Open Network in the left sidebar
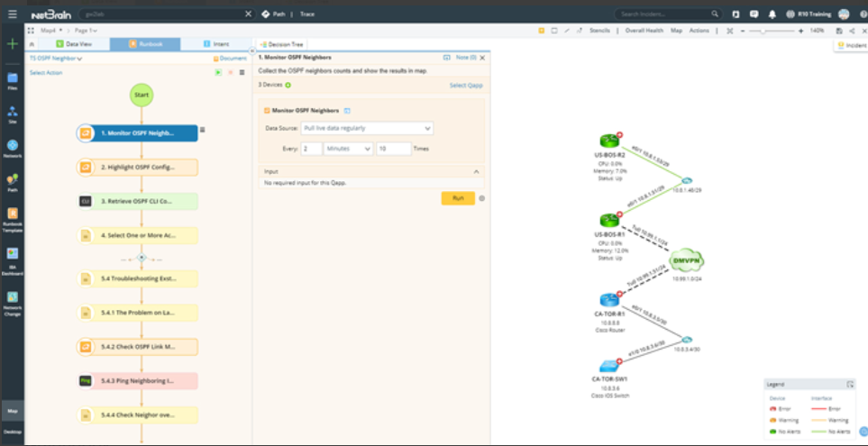 (13, 149)
